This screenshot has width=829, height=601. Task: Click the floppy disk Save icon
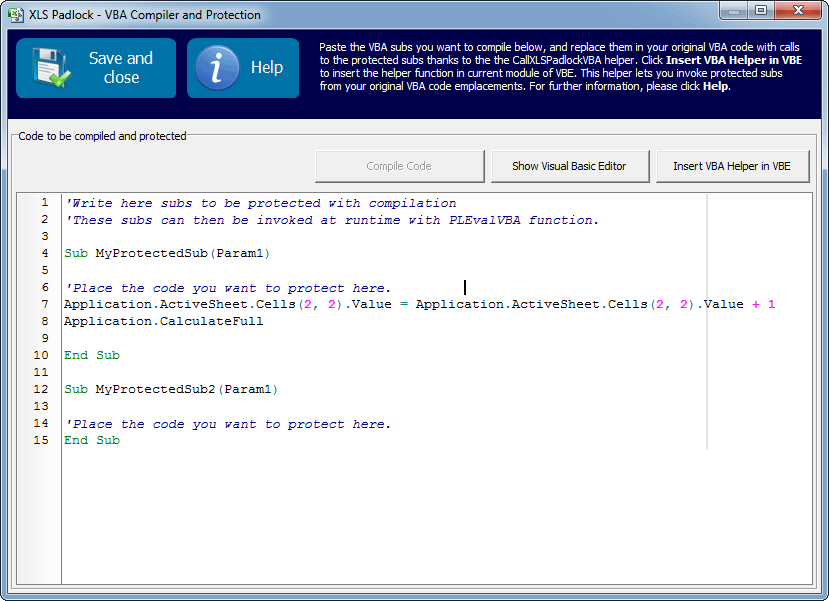coord(48,68)
